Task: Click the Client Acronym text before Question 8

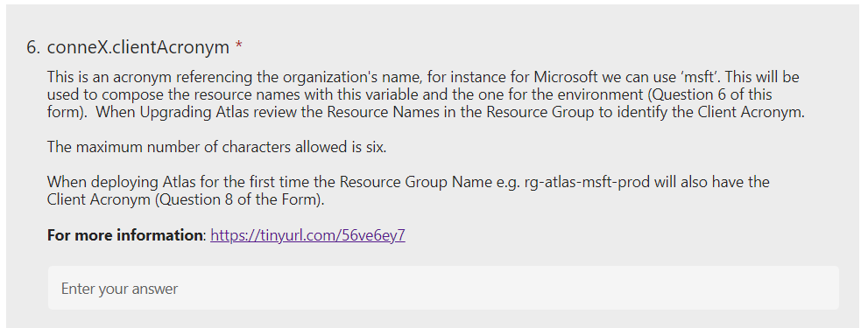Action: tap(98, 199)
